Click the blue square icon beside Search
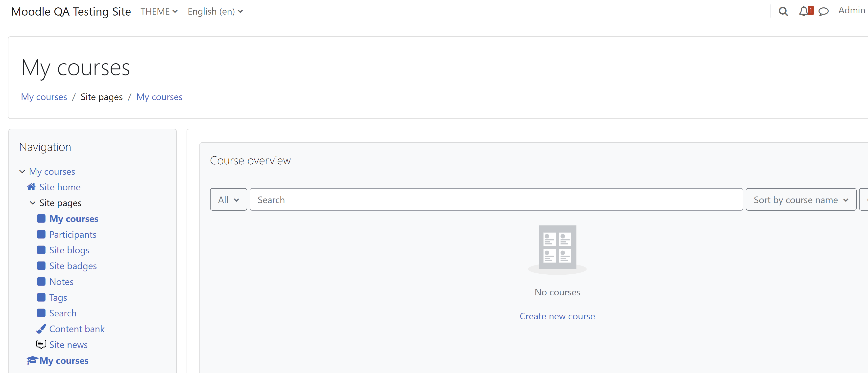868x373 pixels. [x=41, y=313]
